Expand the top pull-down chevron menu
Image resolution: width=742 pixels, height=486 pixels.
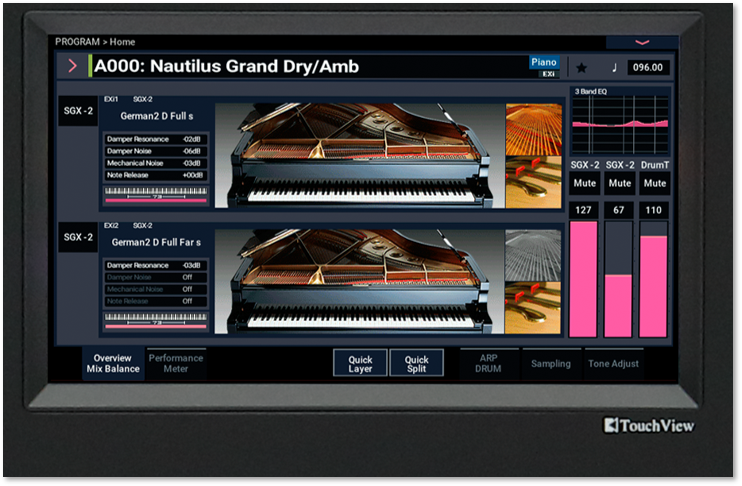point(642,43)
